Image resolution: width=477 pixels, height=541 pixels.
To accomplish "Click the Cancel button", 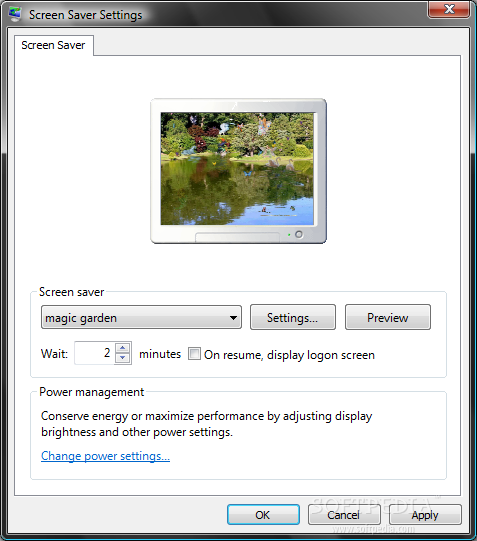I will tap(344, 515).
